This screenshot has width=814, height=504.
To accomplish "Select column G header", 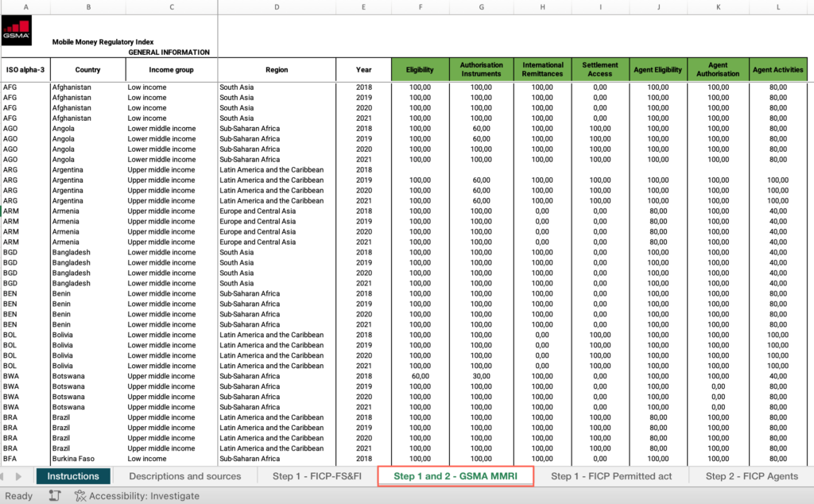I will pos(481,6).
